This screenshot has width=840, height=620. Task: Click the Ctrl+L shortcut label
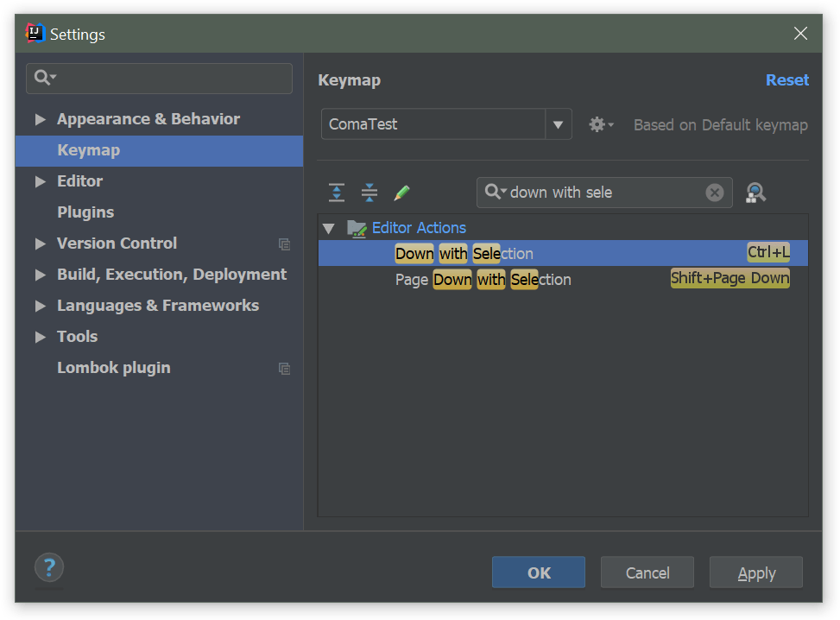(768, 252)
